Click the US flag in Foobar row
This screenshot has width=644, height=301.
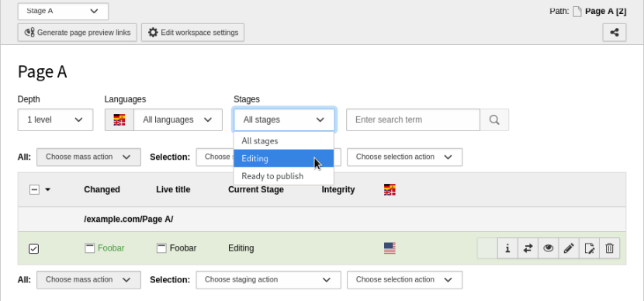click(x=390, y=248)
